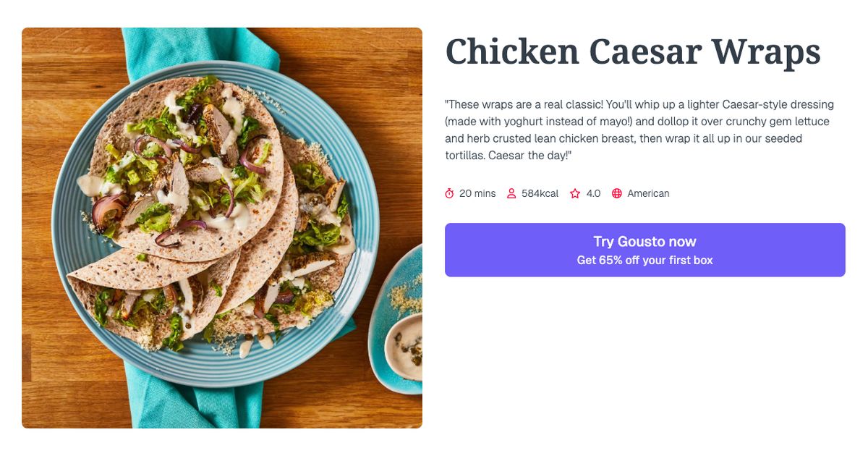868x456 pixels.
Task: Click the Get 65% off your first box offer
Action: coord(645,259)
